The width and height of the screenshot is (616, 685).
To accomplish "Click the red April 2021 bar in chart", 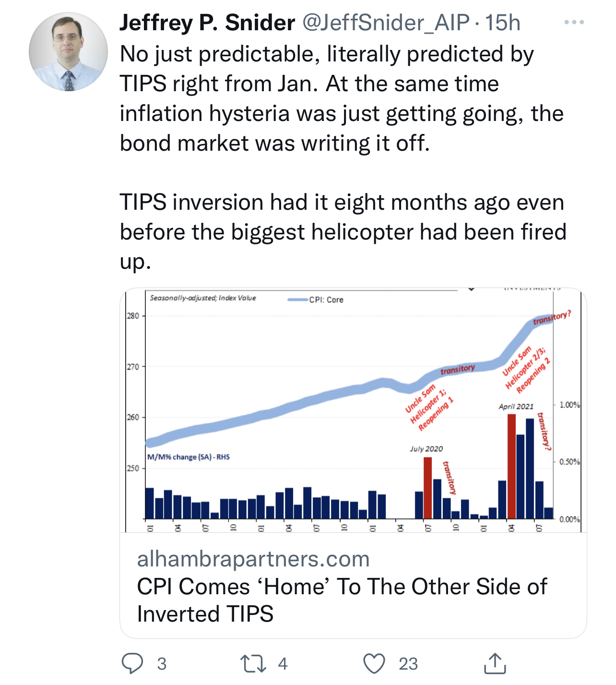I will pyautogui.click(x=511, y=466).
